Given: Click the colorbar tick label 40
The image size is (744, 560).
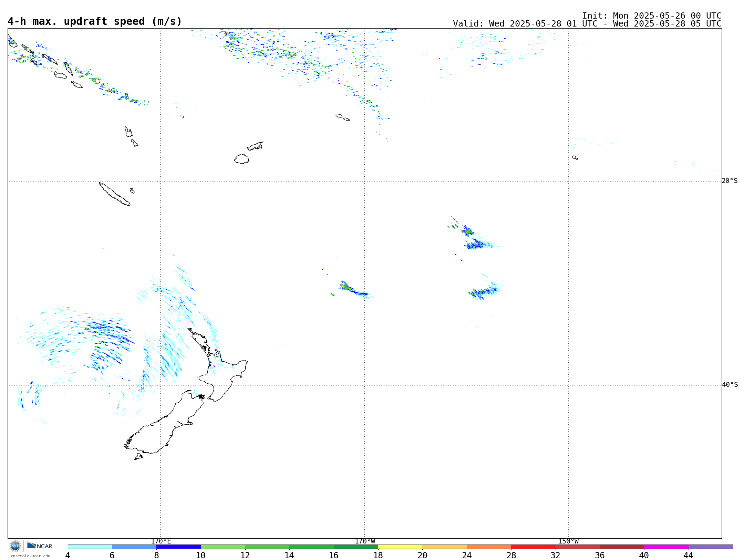Looking at the screenshot, I should coord(644,555).
